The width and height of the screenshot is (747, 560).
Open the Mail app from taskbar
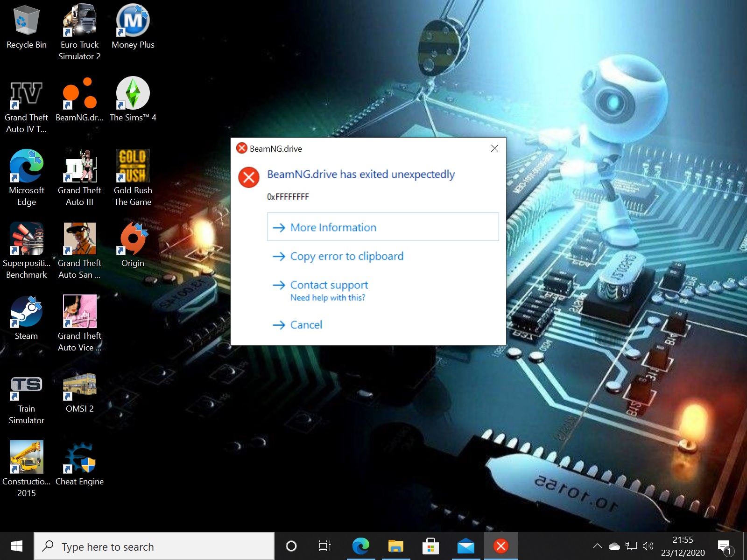(x=465, y=546)
